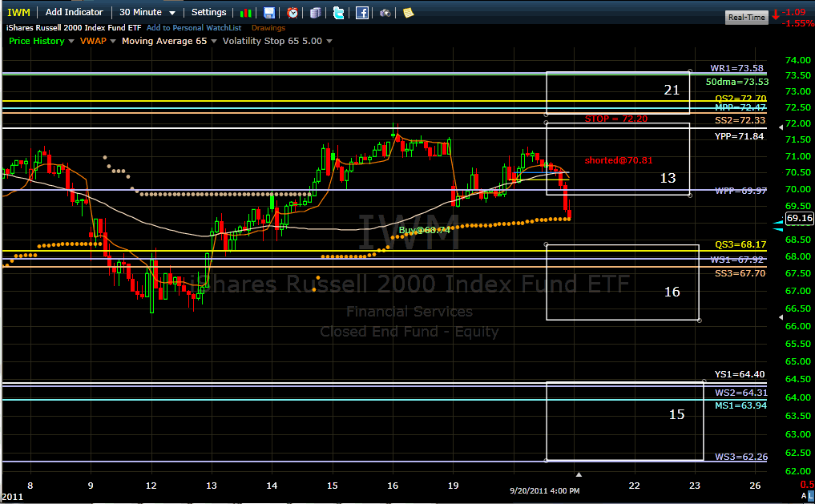Click the A arithmetic scale button
Viewport: 815px width, 504px height.
pos(804,496)
